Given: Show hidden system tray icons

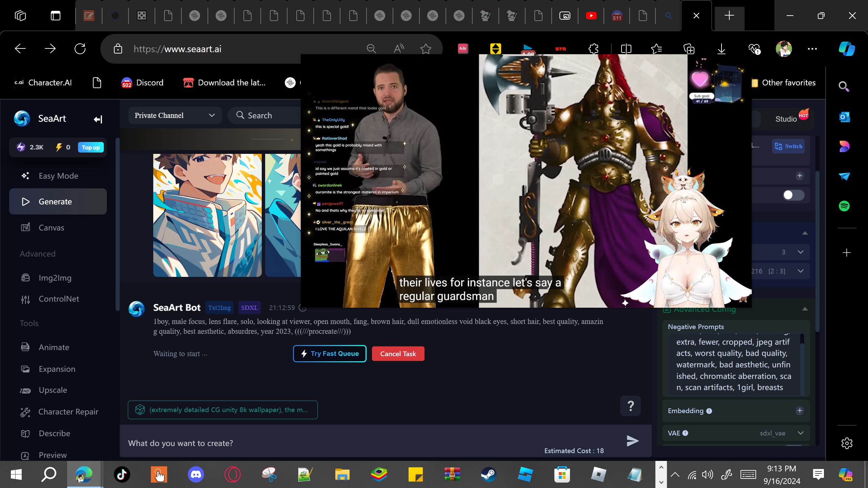Looking at the screenshot, I should (x=675, y=474).
